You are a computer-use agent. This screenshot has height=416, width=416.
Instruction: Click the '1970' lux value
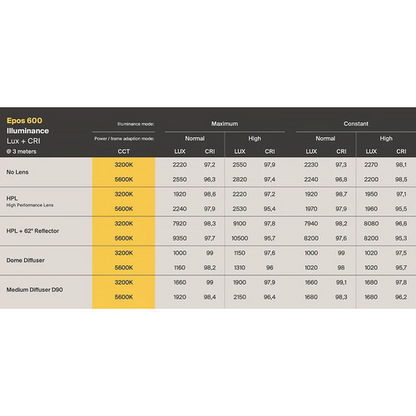tap(311, 209)
